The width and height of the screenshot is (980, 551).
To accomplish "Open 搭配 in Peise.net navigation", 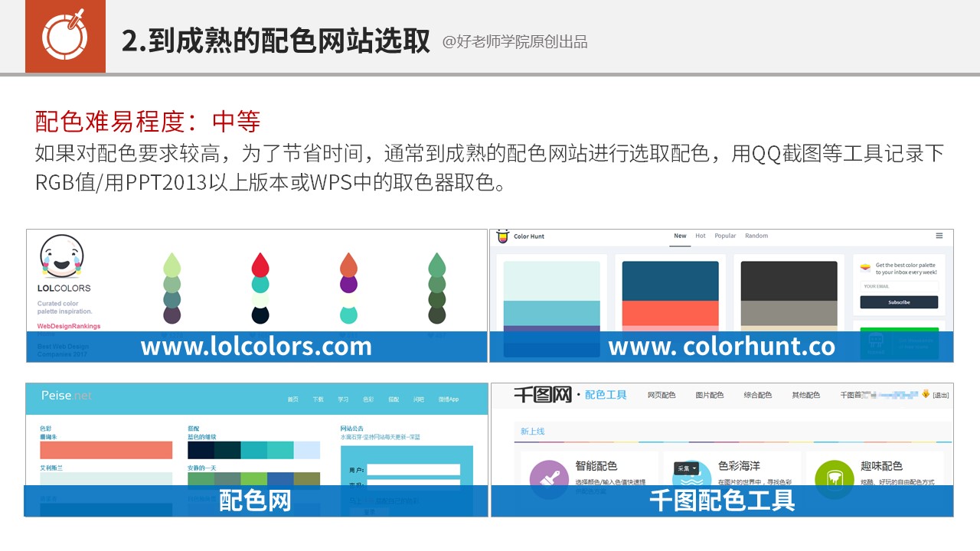I will 394,399.
